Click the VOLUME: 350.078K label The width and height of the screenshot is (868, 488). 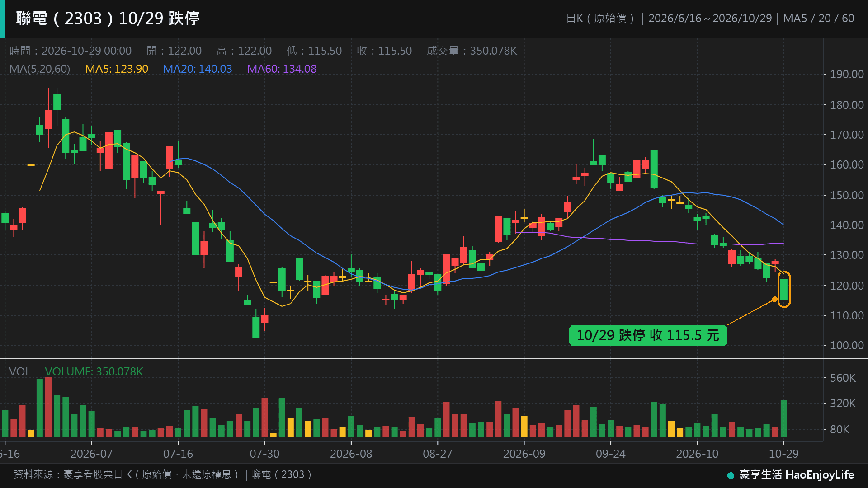click(x=94, y=371)
